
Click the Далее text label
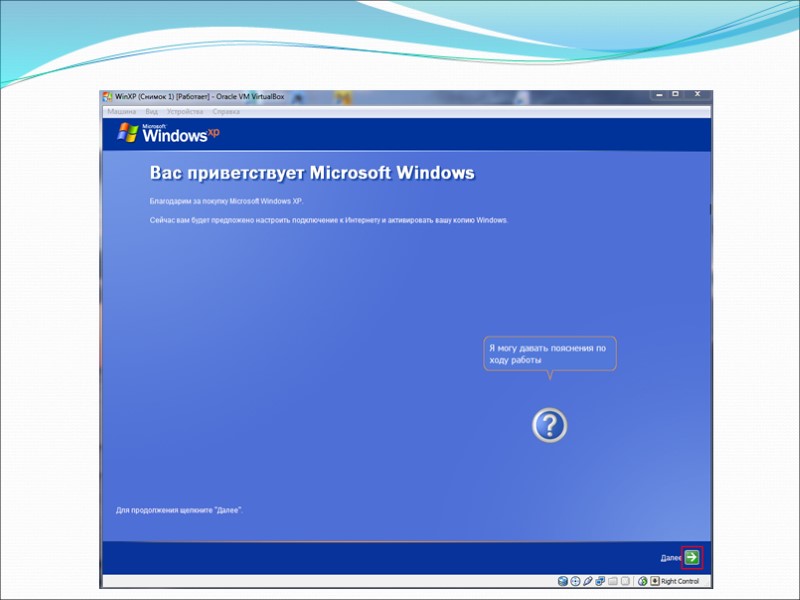pos(671,558)
